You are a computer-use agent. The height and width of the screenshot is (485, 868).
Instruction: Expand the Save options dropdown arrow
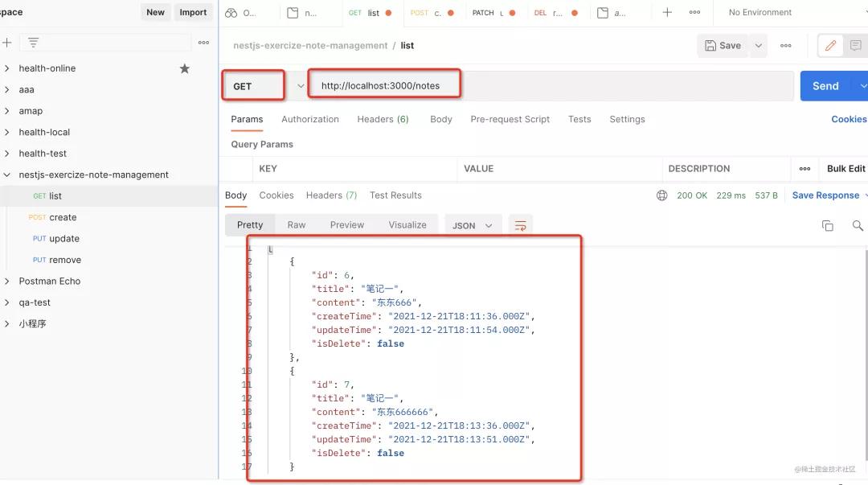coord(759,46)
